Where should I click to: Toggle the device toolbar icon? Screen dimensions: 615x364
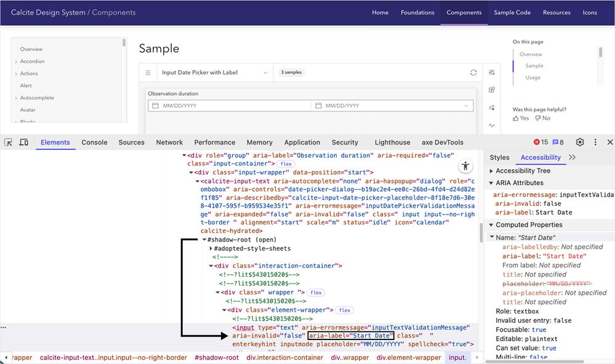click(23, 142)
